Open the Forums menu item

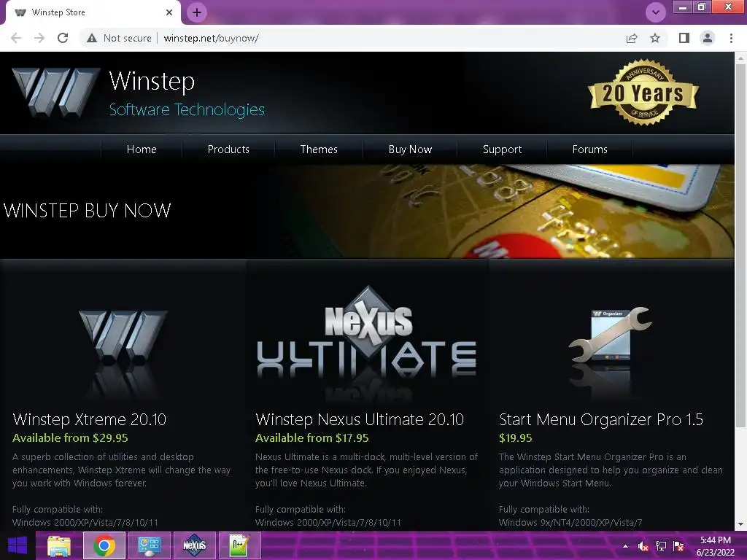click(x=589, y=149)
